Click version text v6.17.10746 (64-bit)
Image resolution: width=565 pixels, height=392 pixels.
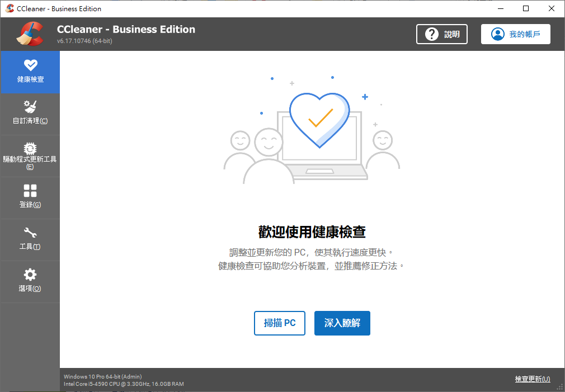tap(84, 41)
